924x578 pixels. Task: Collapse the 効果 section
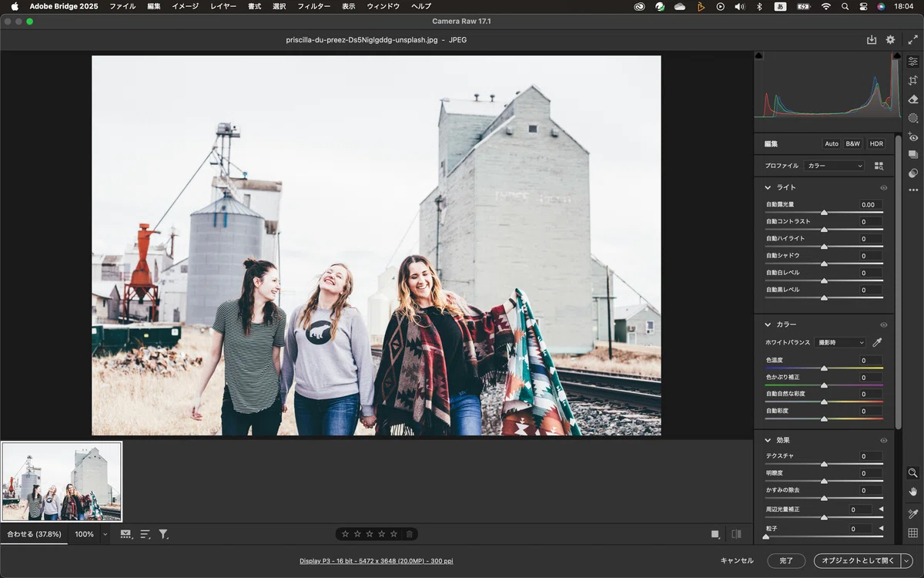tap(768, 440)
